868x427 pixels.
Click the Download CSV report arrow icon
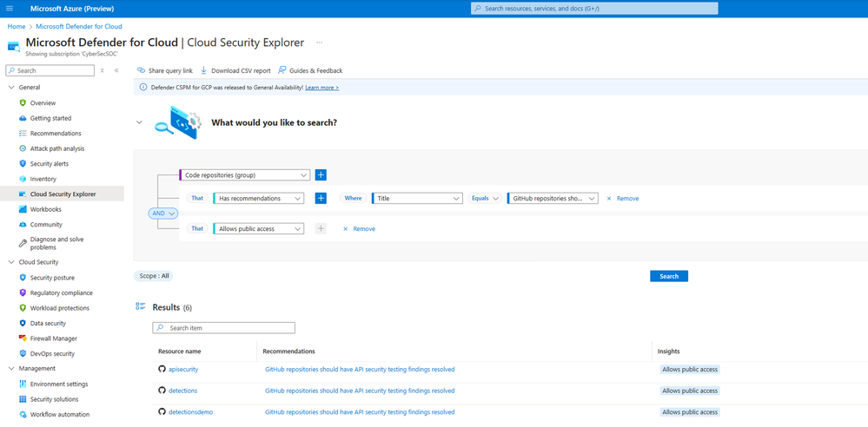click(203, 71)
